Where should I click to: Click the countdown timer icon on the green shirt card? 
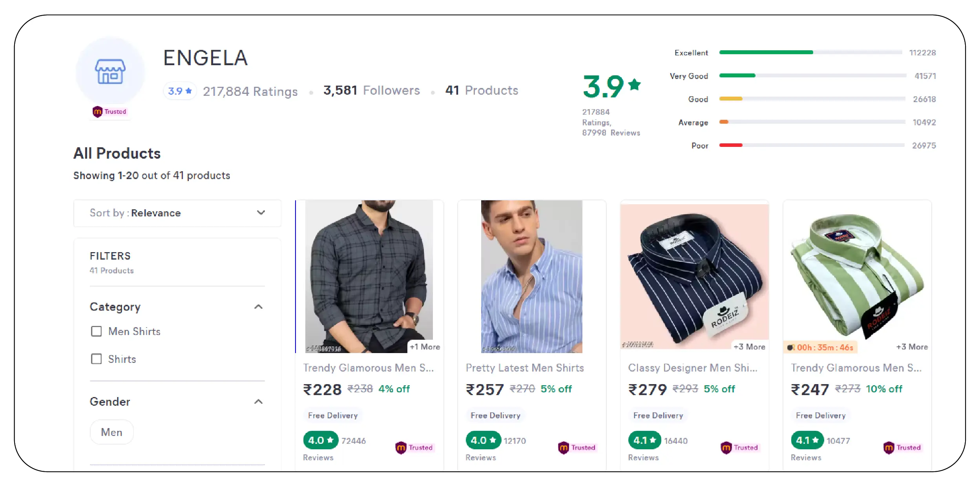(x=791, y=348)
